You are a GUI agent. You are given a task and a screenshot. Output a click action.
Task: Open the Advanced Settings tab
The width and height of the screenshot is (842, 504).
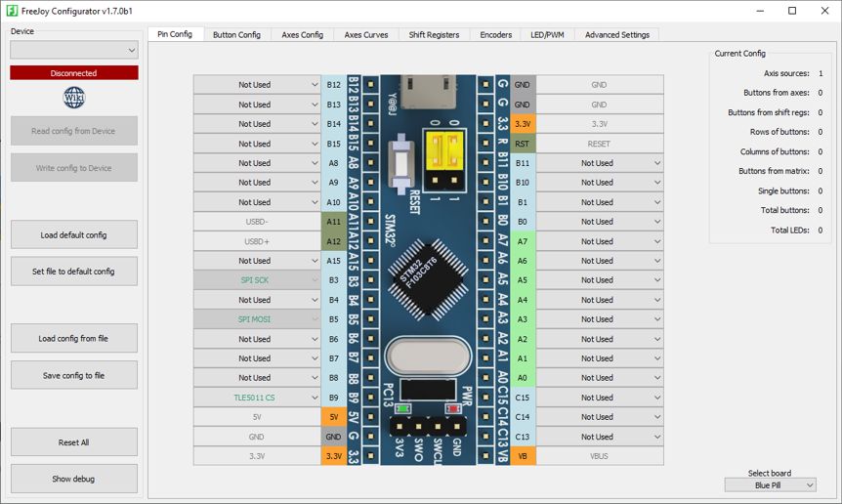click(617, 35)
